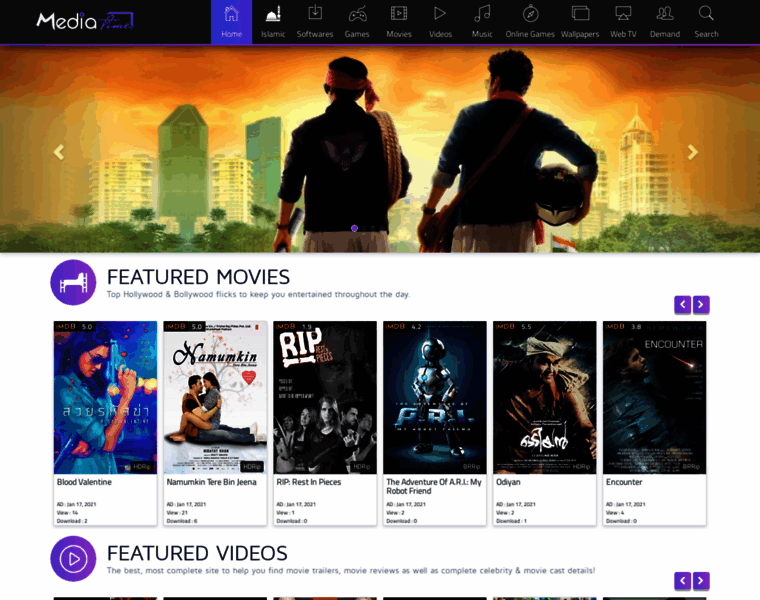Click the Softwares download icon
The image size is (760, 600).
315,13
